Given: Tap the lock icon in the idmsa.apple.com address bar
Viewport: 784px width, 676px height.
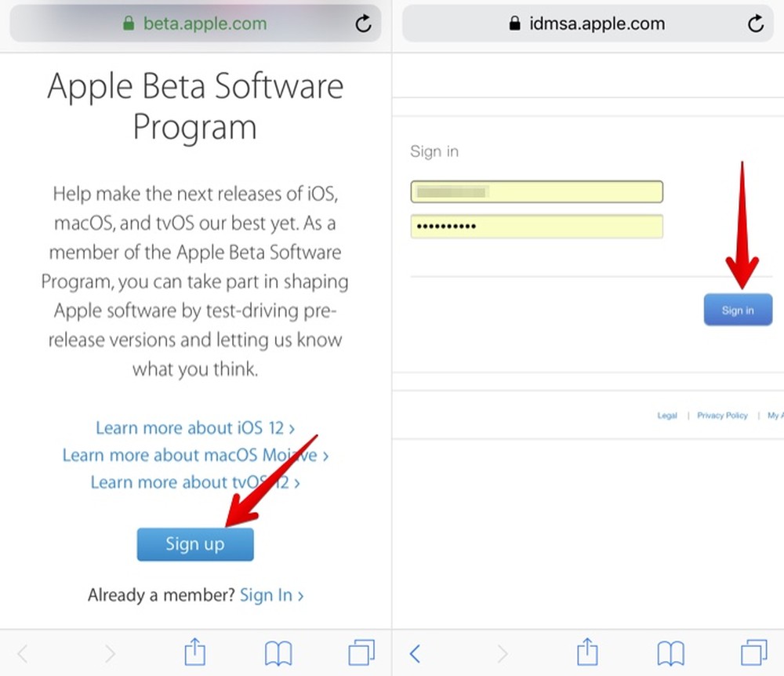Looking at the screenshot, I should 514,24.
